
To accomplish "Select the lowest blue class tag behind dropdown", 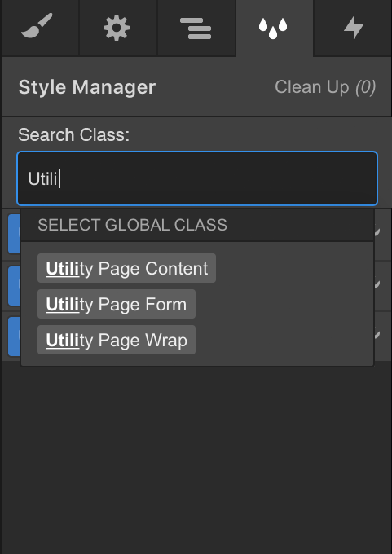I will pos(14,336).
